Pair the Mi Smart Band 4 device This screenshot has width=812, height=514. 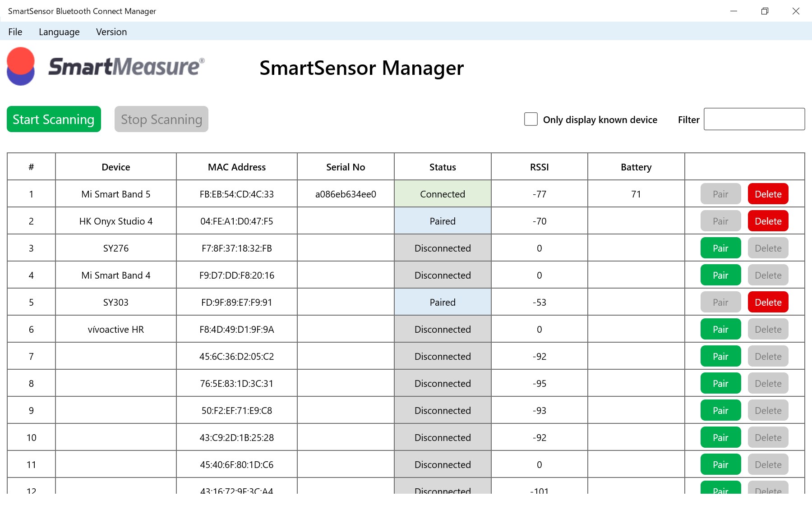720,275
